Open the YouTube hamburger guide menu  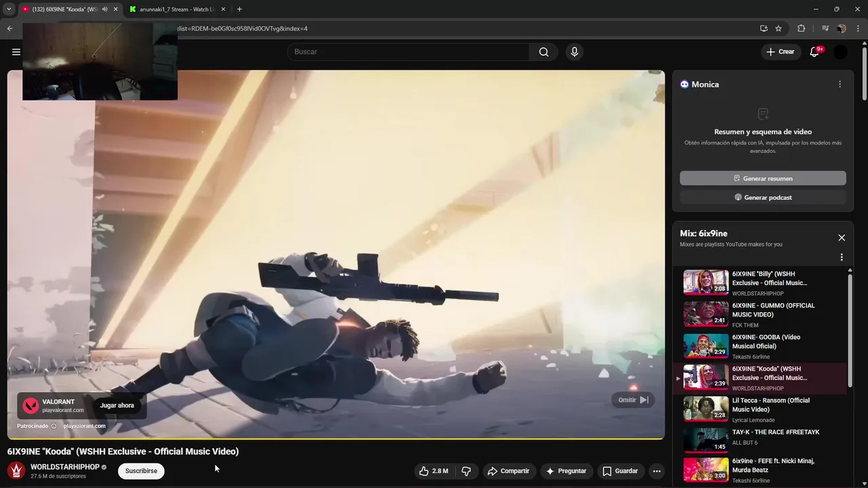click(x=16, y=52)
